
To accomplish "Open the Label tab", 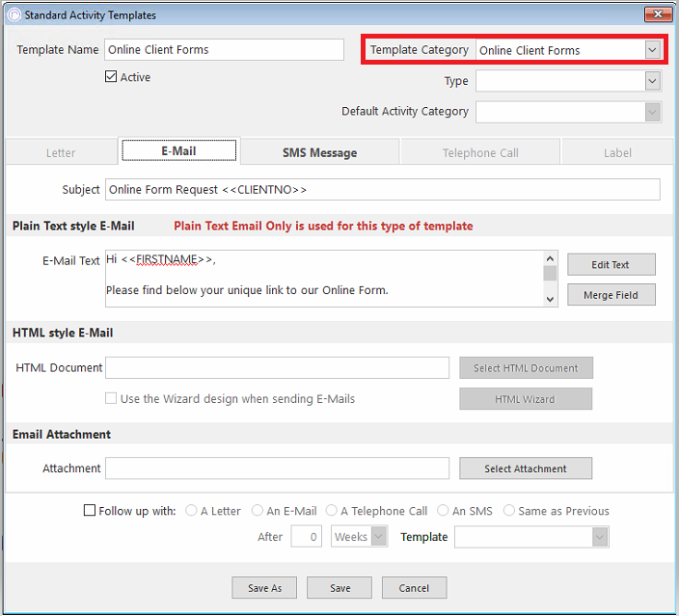I will 617,152.
